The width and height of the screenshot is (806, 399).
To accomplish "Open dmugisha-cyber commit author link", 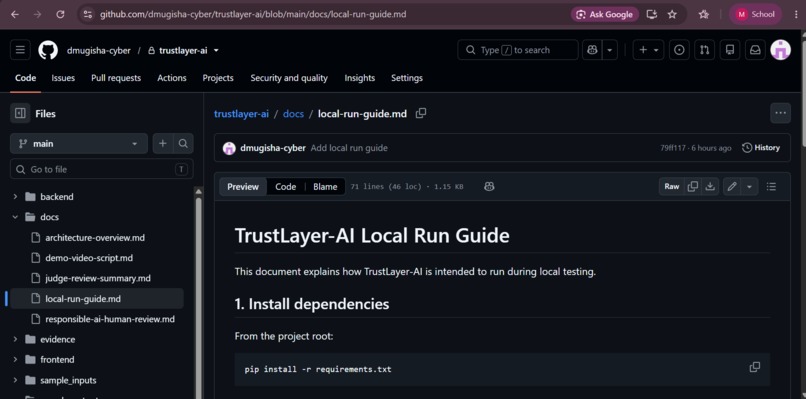I will (x=273, y=148).
